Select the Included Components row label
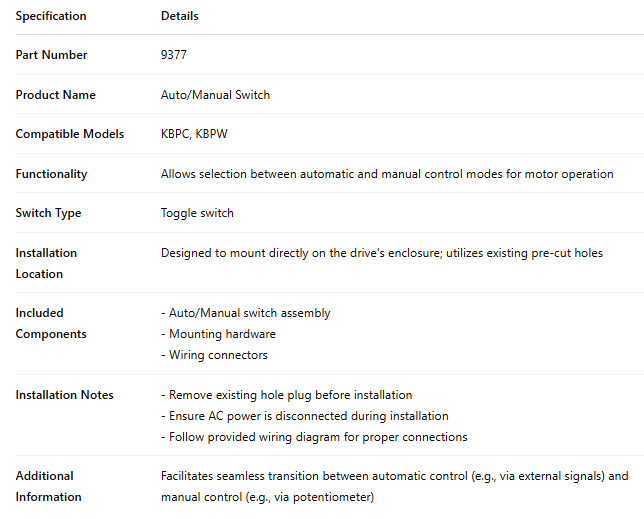This screenshot has width=644, height=519. (51, 323)
